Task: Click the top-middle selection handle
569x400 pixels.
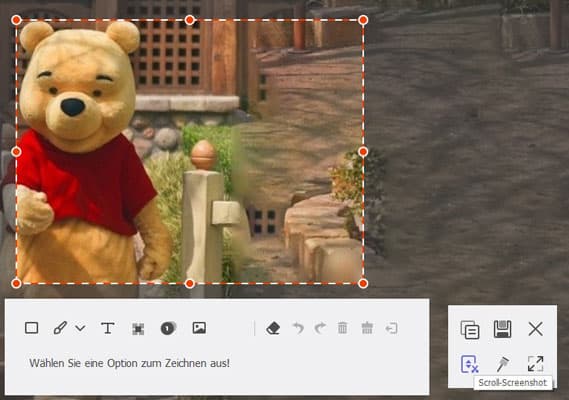Action: point(189,20)
